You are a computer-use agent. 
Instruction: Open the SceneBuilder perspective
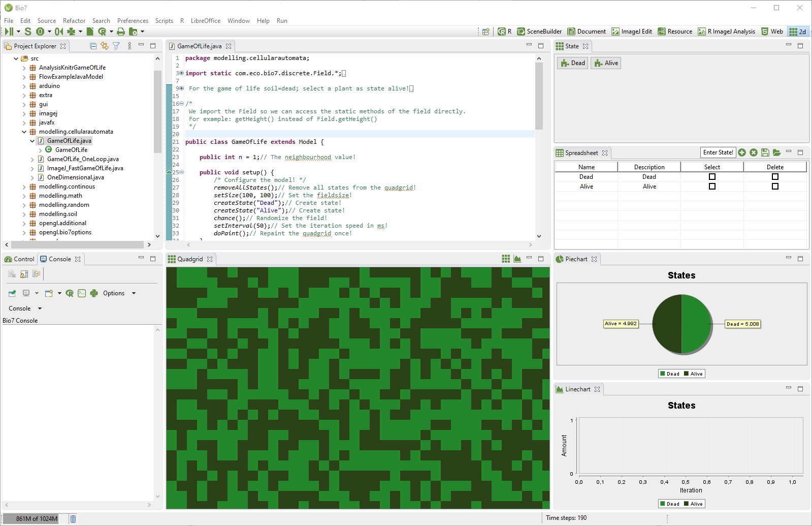point(539,32)
